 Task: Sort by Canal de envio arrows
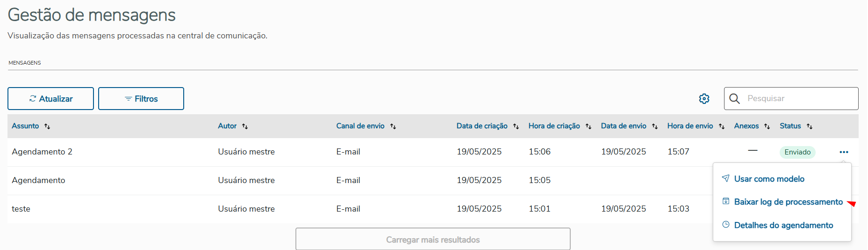point(393,126)
